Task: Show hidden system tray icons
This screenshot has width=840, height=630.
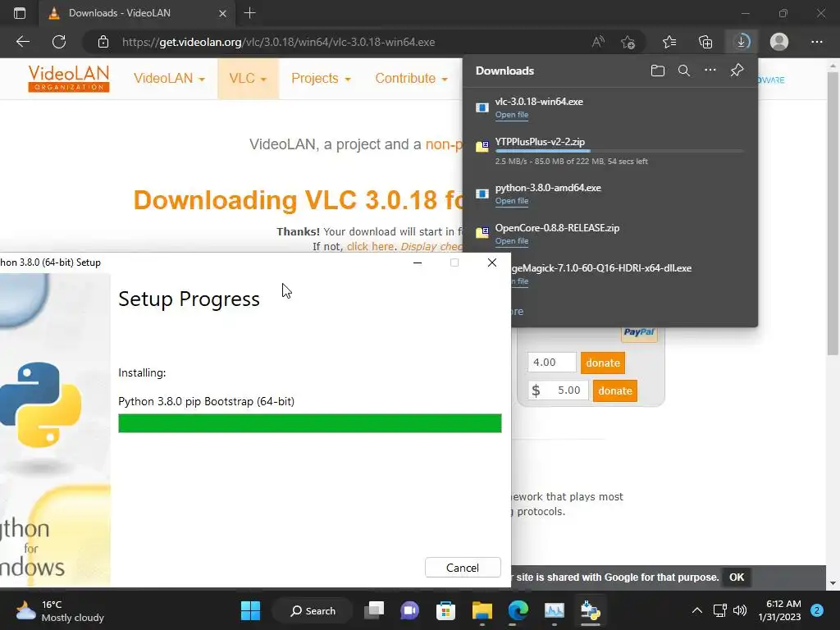Action: coord(696,610)
